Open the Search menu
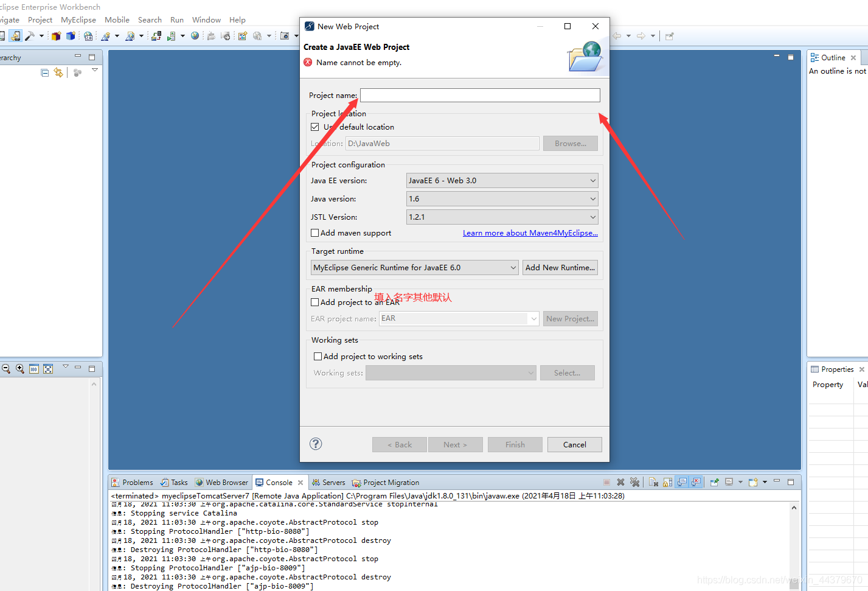 point(150,20)
